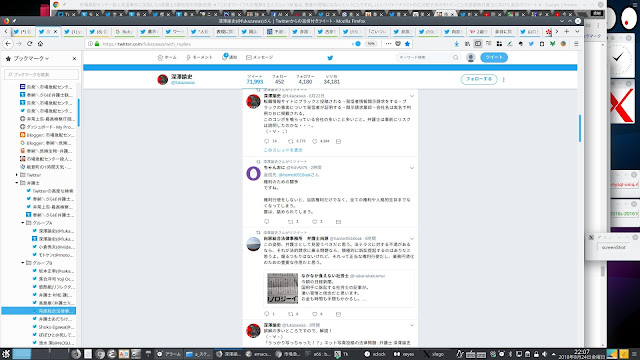The image size is (640, 360).
Task: Click the Twitter bird logo in header
Action: point(330,58)
